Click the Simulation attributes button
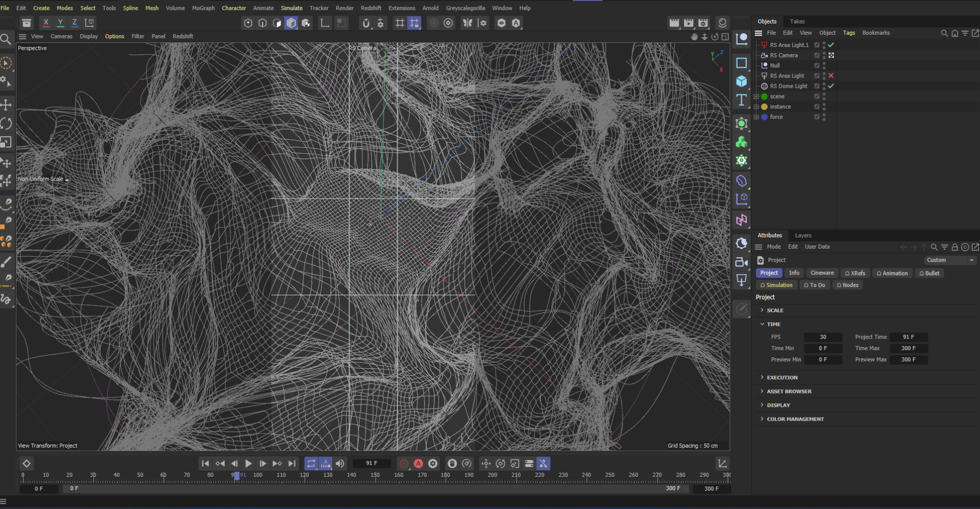 coord(776,285)
